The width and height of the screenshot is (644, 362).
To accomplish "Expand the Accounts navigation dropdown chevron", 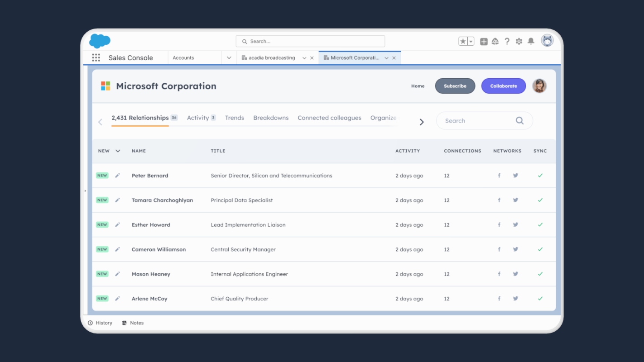I will pos(229,57).
